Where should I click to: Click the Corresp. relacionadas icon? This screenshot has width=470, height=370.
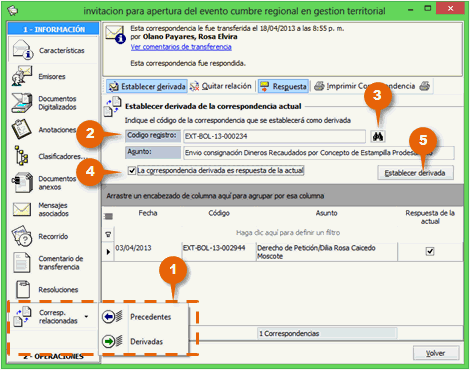[22, 316]
